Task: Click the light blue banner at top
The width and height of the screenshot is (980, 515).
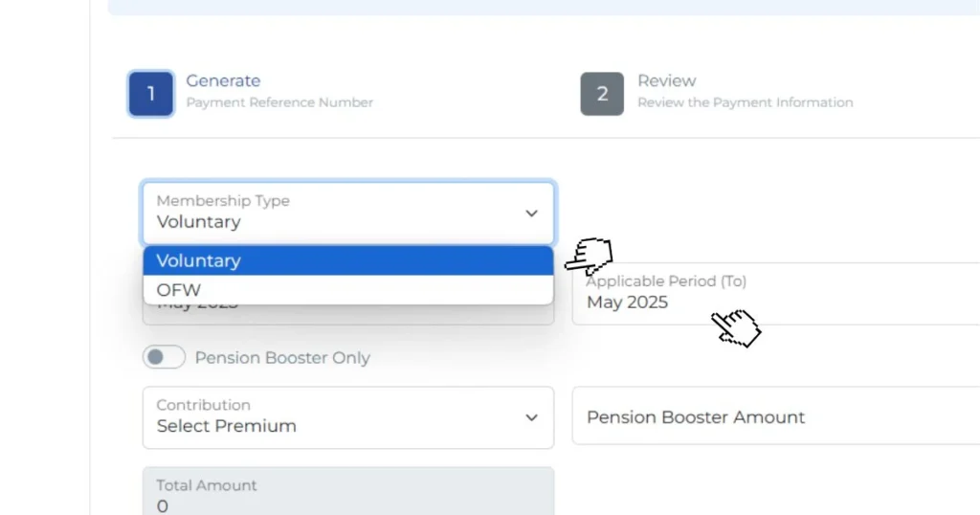Action: pos(544,7)
